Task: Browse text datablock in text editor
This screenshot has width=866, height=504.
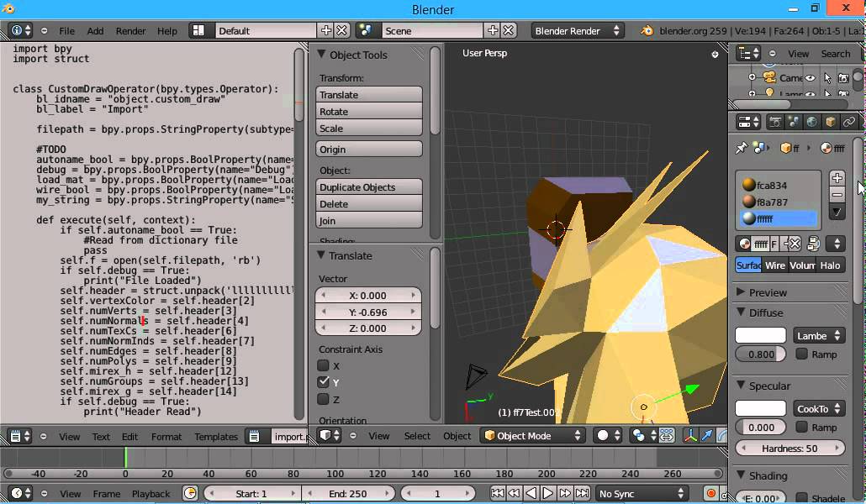Action: (x=254, y=436)
